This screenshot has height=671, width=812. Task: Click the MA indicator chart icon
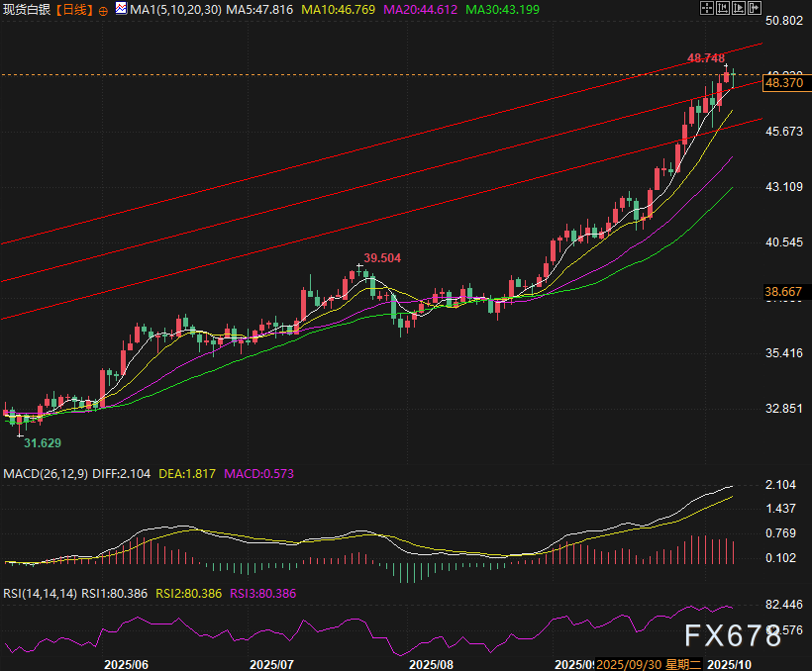coord(121,8)
